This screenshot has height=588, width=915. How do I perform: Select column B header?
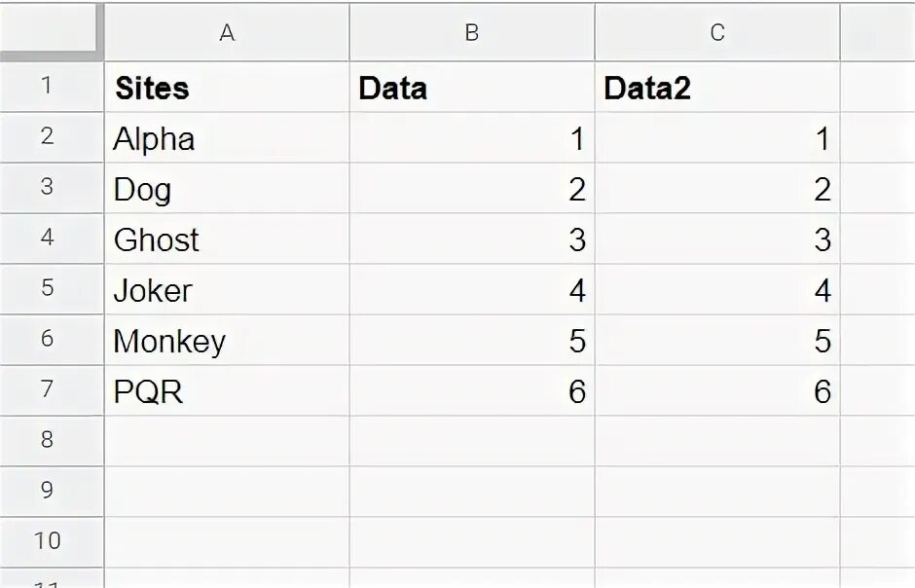pos(472,32)
